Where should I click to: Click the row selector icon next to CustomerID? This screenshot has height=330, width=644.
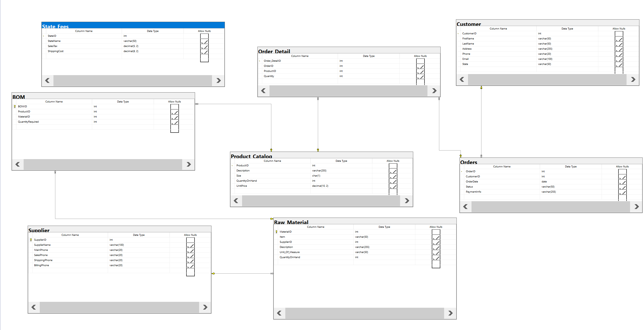tap(458, 33)
